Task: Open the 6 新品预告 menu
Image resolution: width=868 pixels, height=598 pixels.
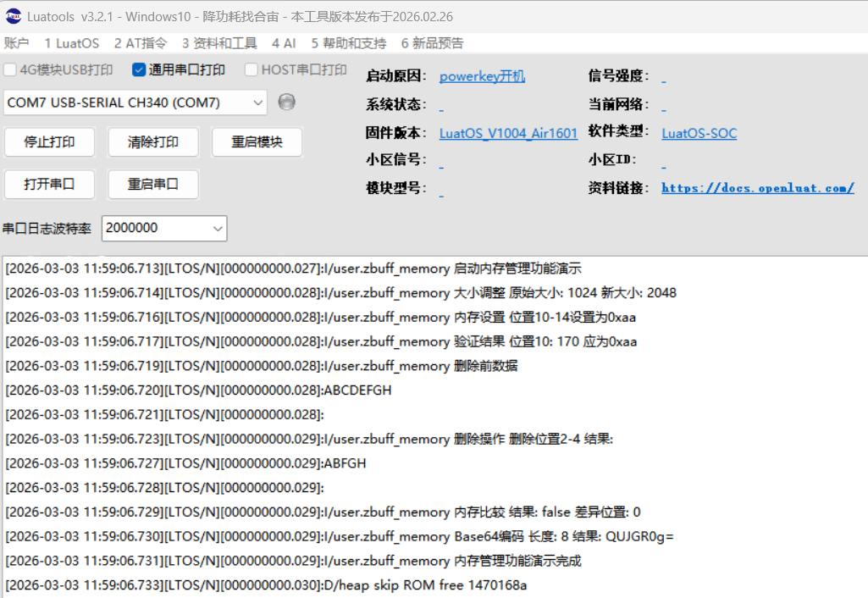Action: pos(433,43)
